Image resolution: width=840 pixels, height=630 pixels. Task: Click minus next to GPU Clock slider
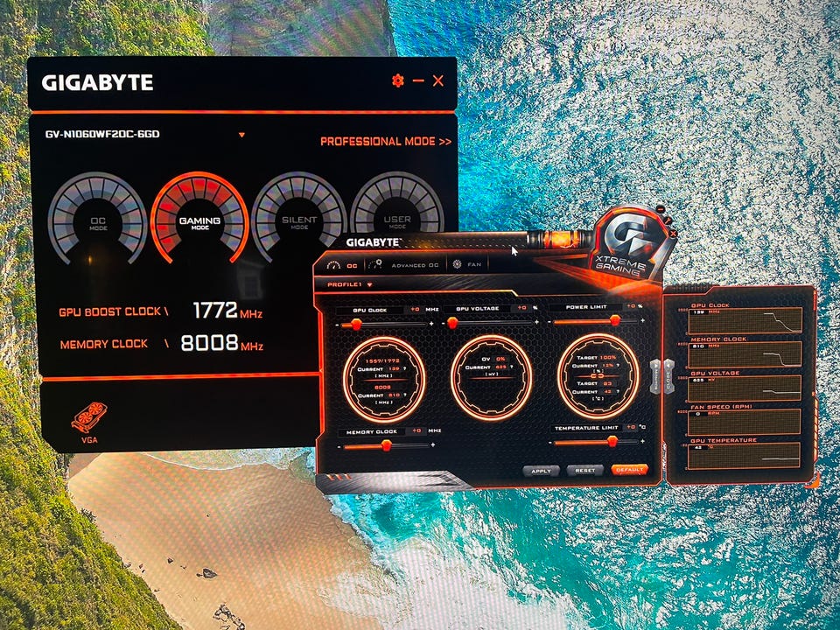click(x=337, y=325)
